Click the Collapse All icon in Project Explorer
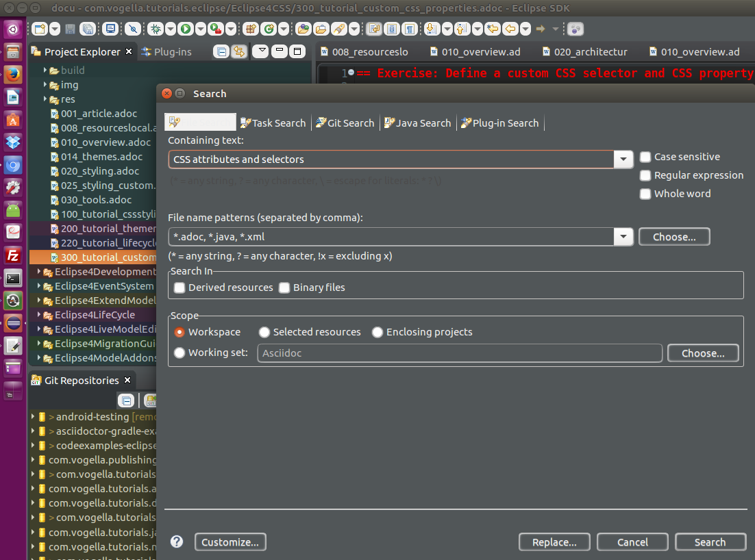Viewport: 755px width, 560px height. point(221,51)
